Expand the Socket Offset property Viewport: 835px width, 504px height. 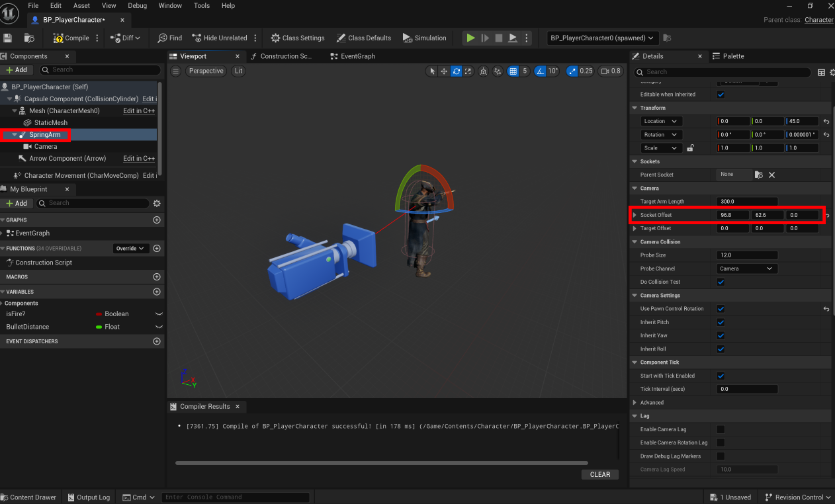(x=635, y=215)
